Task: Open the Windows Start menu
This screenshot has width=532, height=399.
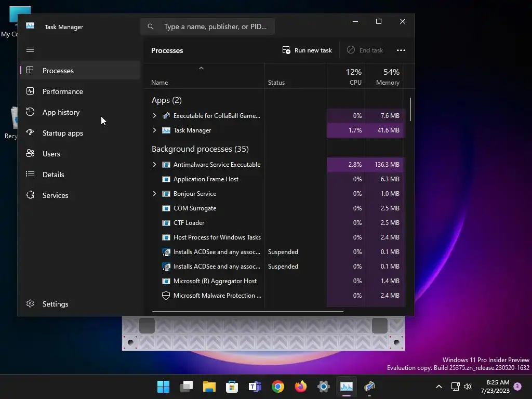Action: pos(163,387)
